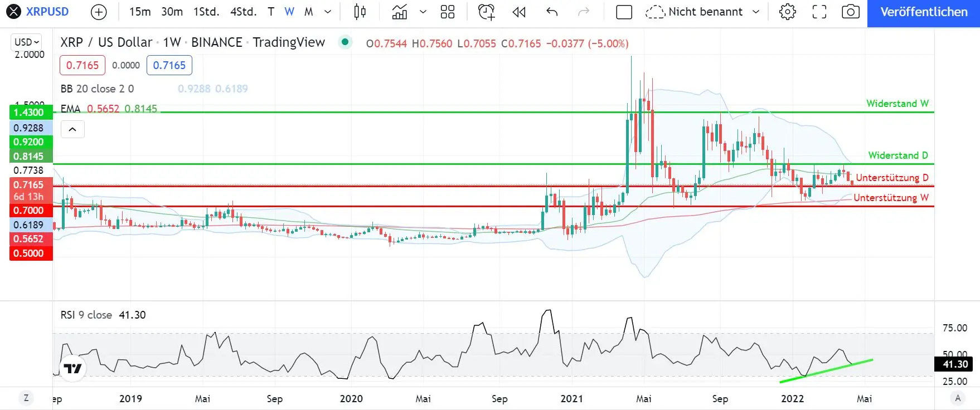The image size is (980, 410).
Task: Expand the timeframe interval dropdown
Action: (328, 12)
